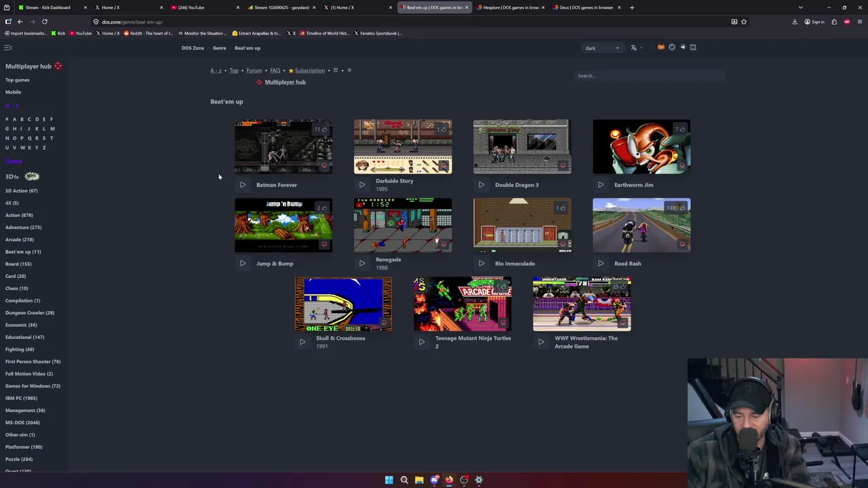Open the dark theme dropdown
This screenshot has height=488, width=868.
point(602,48)
